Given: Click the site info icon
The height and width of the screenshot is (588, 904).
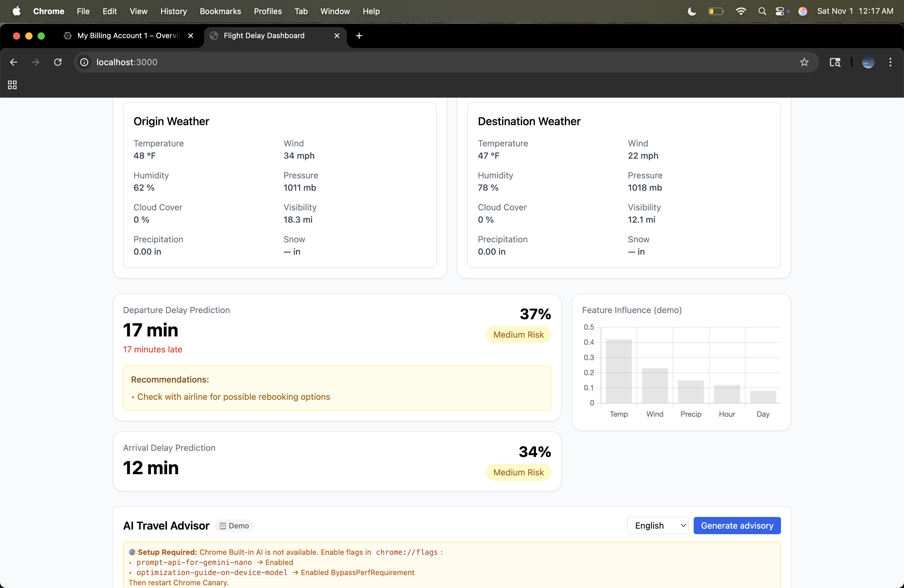Looking at the screenshot, I should coord(84,62).
